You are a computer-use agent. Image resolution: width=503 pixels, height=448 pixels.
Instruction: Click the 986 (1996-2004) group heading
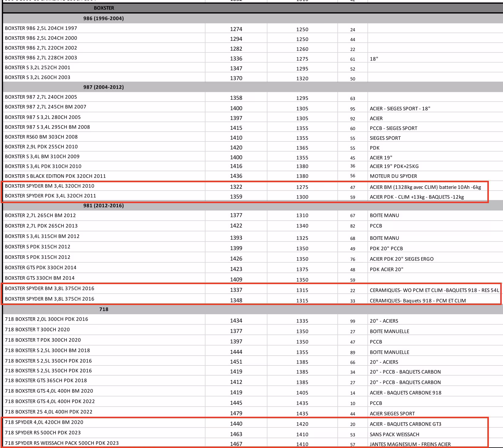[x=104, y=18]
